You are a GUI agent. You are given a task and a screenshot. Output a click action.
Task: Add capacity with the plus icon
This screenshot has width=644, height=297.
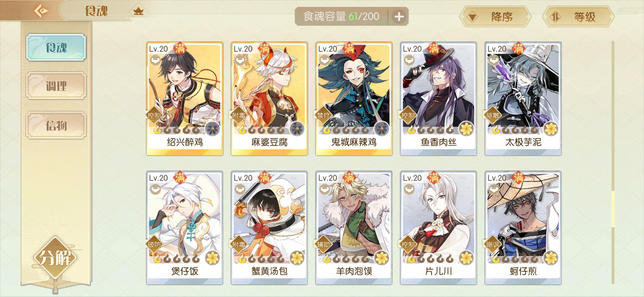tap(399, 17)
